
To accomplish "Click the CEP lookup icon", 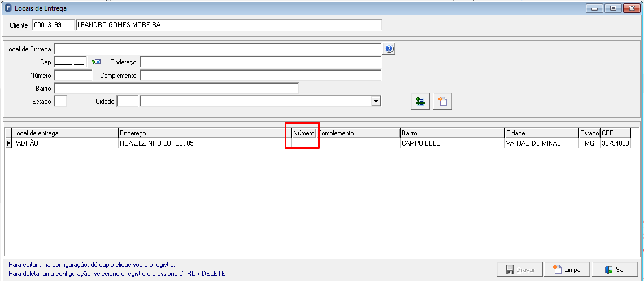I will point(96,62).
